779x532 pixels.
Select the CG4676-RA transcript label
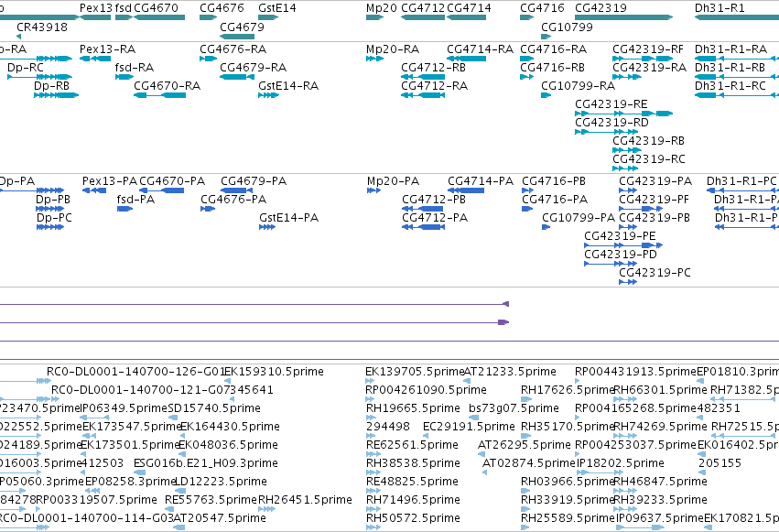(233, 49)
